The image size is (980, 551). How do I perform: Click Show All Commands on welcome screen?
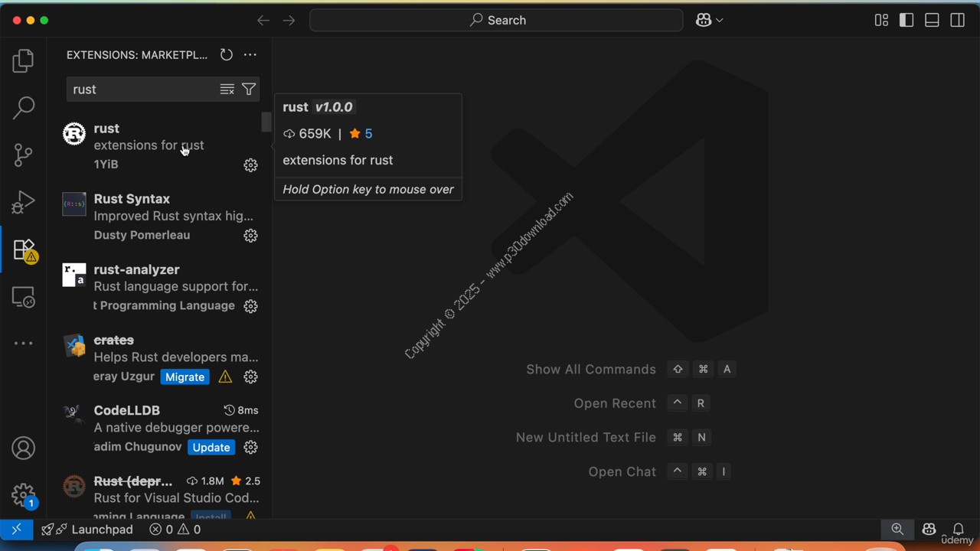(591, 370)
